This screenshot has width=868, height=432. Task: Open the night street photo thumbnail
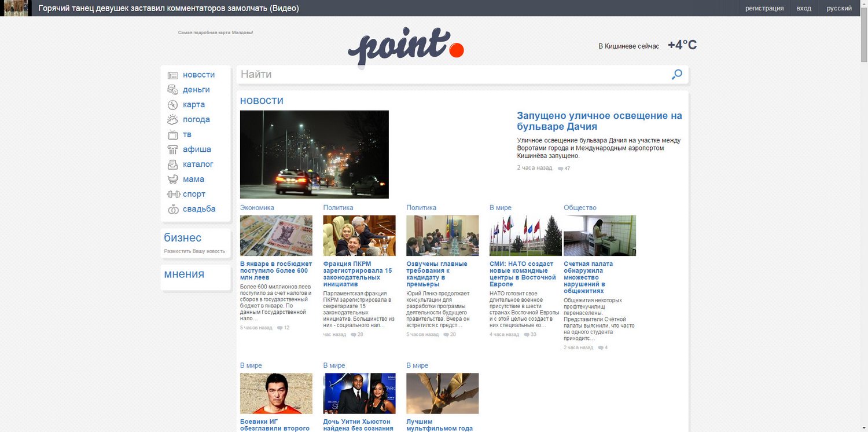click(314, 153)
